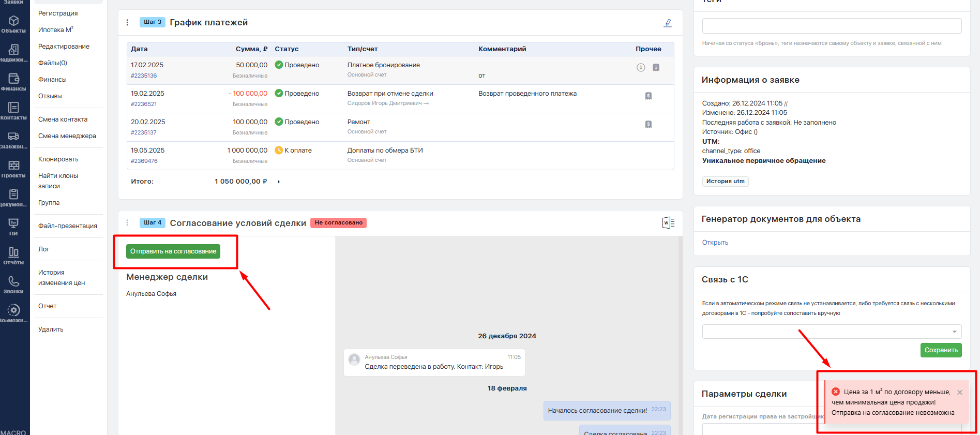Click the edit pencil icon for График платежей

[668, 23]
